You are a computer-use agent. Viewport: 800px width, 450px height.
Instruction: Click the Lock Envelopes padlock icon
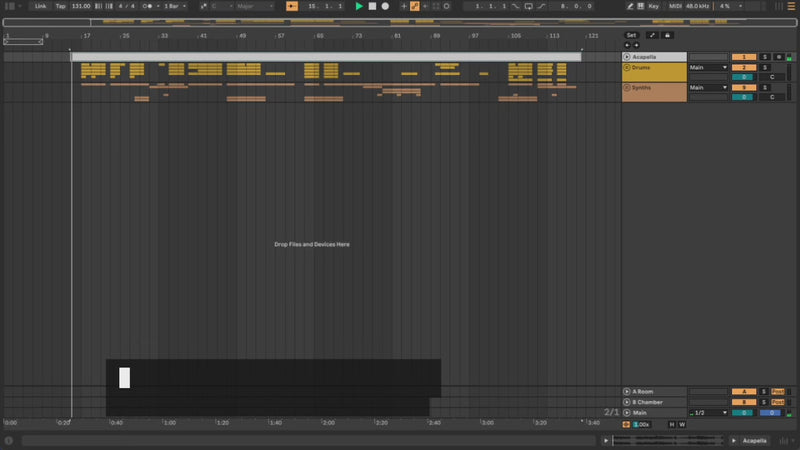click(668, 35)
